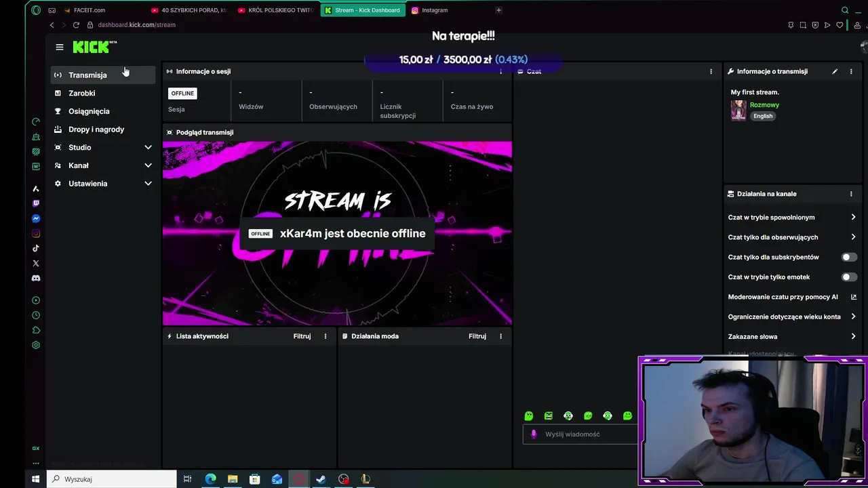868x488 pixels.
Task: Click the pencil to edit stream info
Action: pyautogui.click(x=835, y=71)
